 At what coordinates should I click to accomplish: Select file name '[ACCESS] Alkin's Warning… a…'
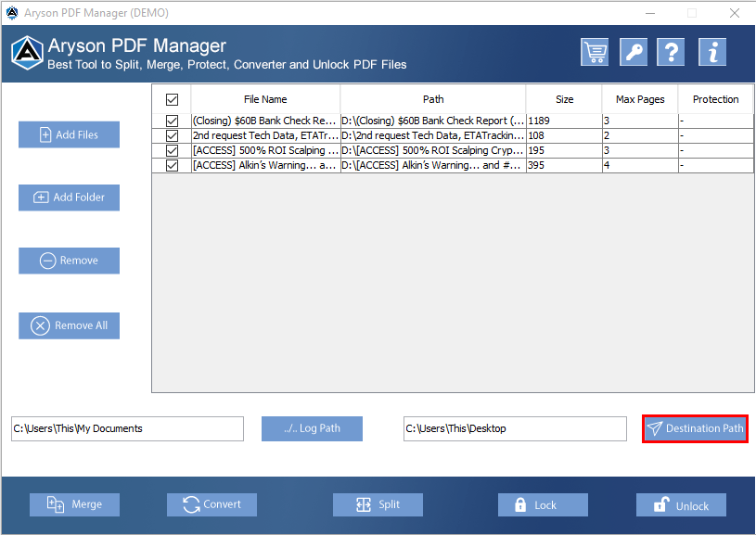coord(264,165)
